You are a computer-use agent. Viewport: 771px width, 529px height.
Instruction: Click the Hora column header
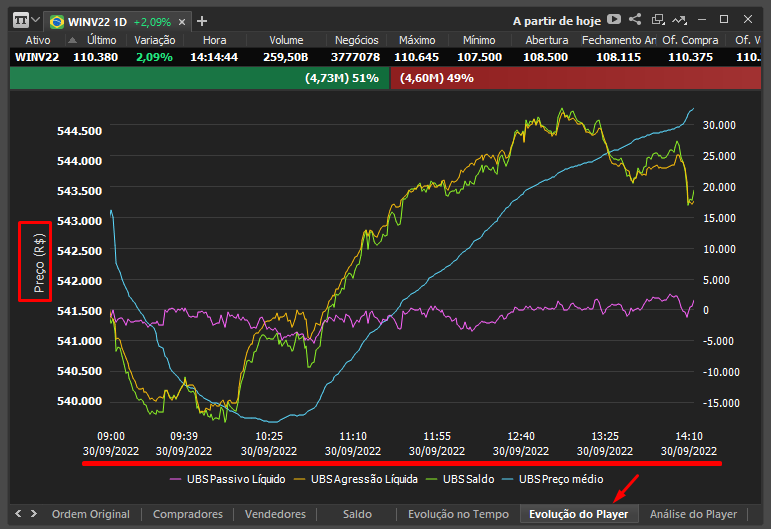click(x=214, y=40)
